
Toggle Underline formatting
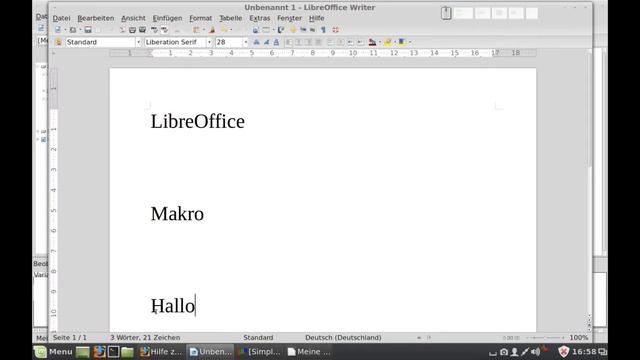coord(276,42)
